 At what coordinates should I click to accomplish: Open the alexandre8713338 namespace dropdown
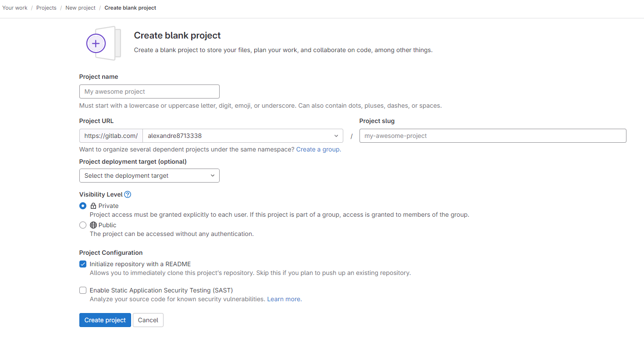pos(243,136)
